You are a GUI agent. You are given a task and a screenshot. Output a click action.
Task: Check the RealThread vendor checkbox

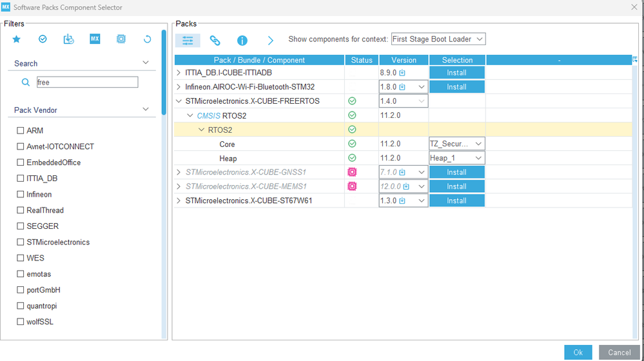click(20, 210)
